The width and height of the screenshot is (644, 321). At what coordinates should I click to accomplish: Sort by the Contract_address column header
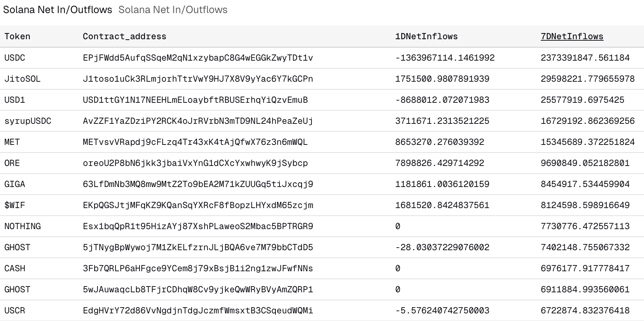(124, 36)
